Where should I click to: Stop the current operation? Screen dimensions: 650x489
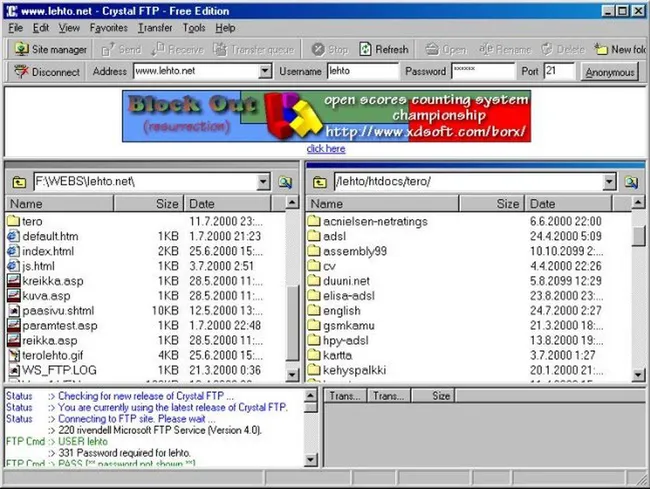[x=330, y=49]
